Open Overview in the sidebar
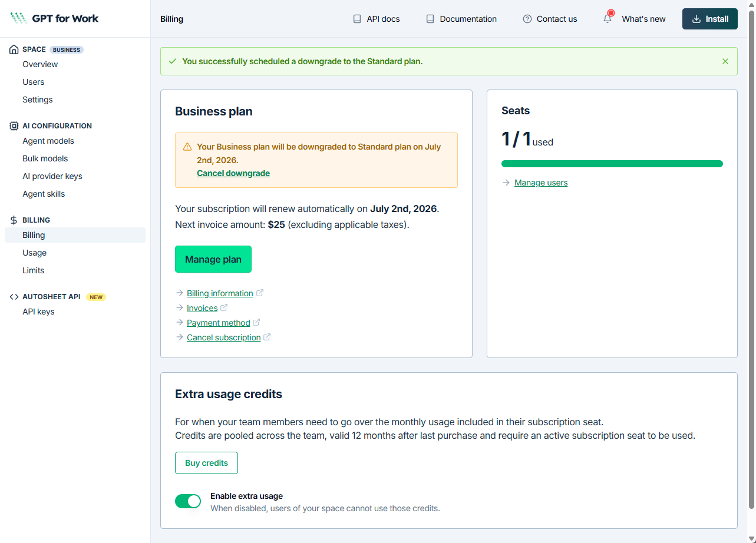 [40, 64]
